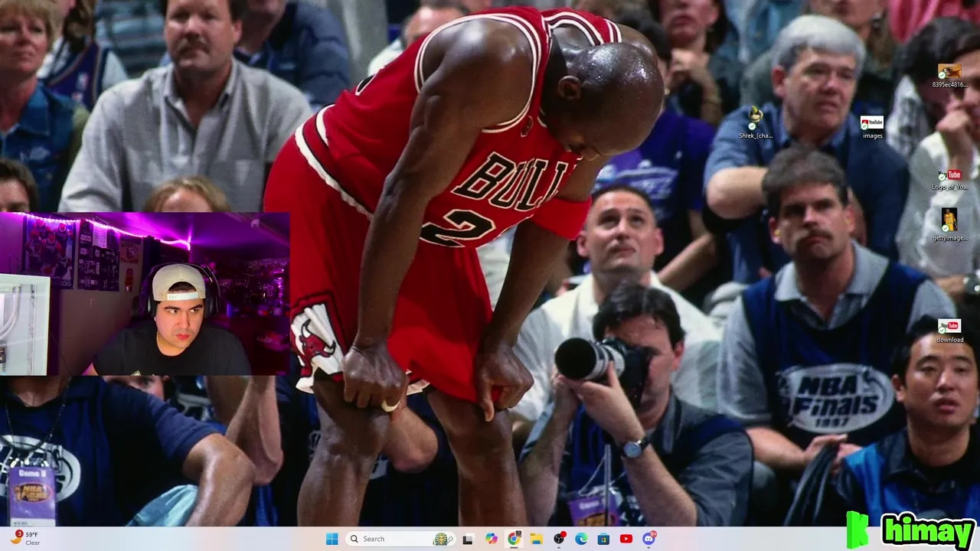Open the Windows Start menu
The height and width of the screenshot is (551, 980).
point(332,539)
